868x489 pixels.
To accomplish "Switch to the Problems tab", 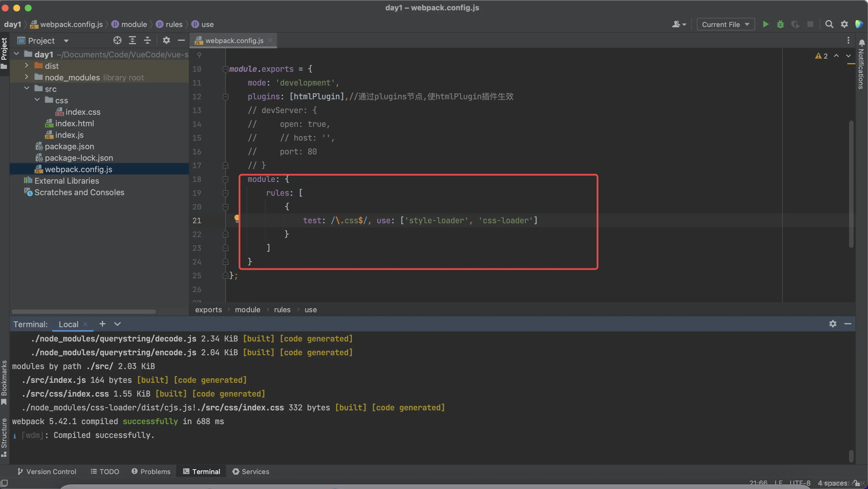I will tap(151, 471).
